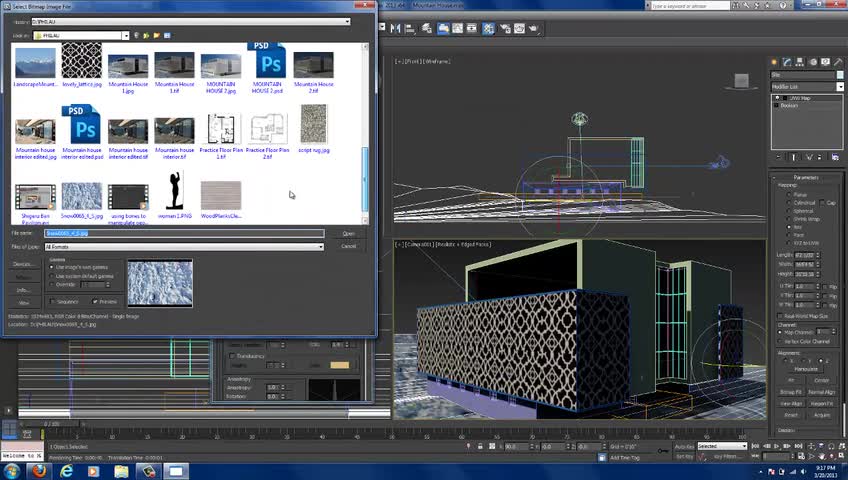Viewport: 848px width, 480px height.
Task: Select the Snow0065_4_S.jpg thumbnail
Action: point(81,196)
